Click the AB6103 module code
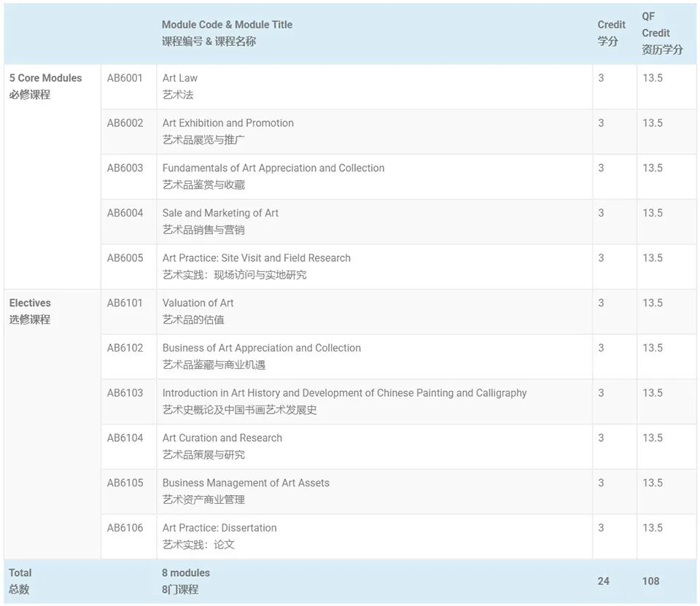Screen dimensions: 700x606 (125, 393)
